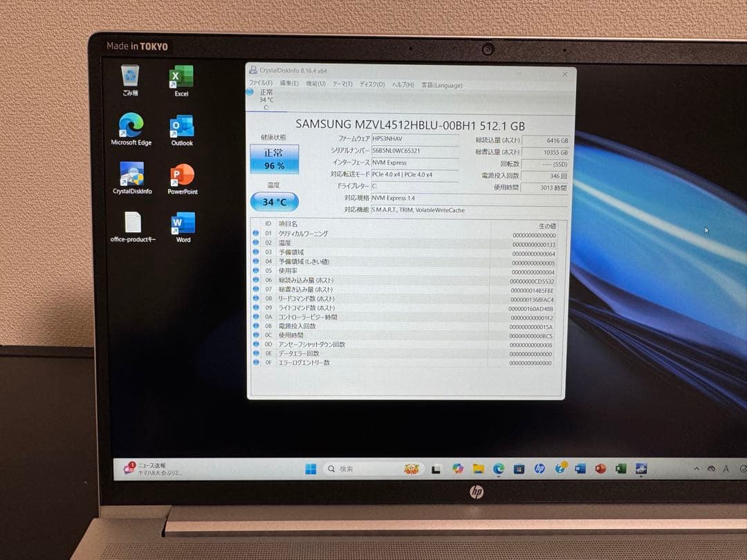Screen dimensions: 747x560
Task: Click the blue health status circle for クリティカルワーニング
Action: pos(256,234)
